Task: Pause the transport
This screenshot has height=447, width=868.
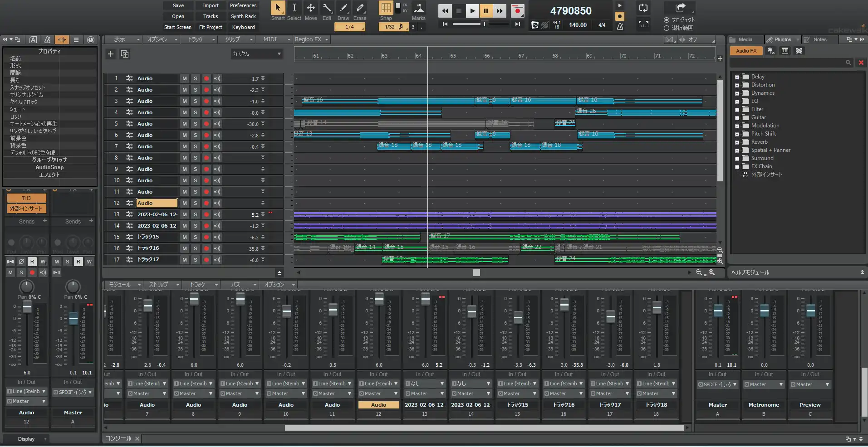Action: tap(486, 11)
